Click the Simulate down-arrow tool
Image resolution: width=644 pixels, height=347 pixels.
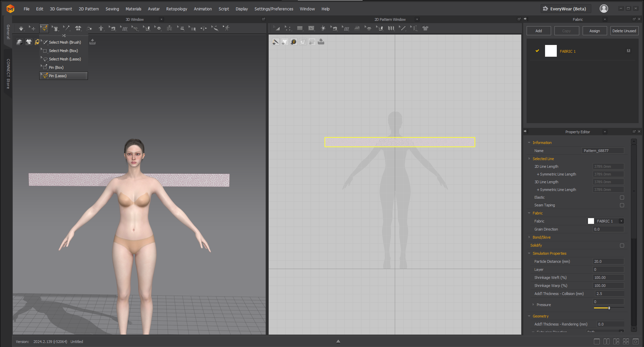(21, 29)
